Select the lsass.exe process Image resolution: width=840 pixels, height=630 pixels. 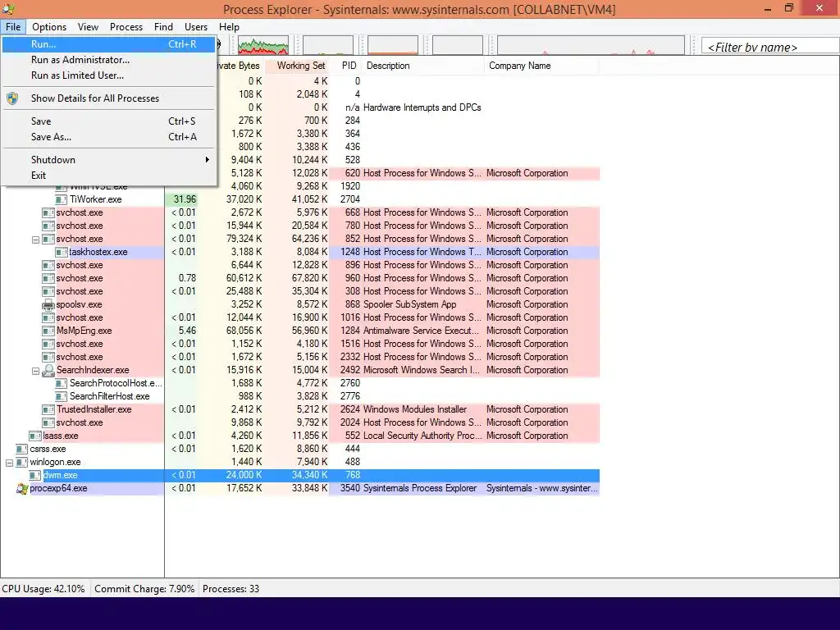coord(61,436)
